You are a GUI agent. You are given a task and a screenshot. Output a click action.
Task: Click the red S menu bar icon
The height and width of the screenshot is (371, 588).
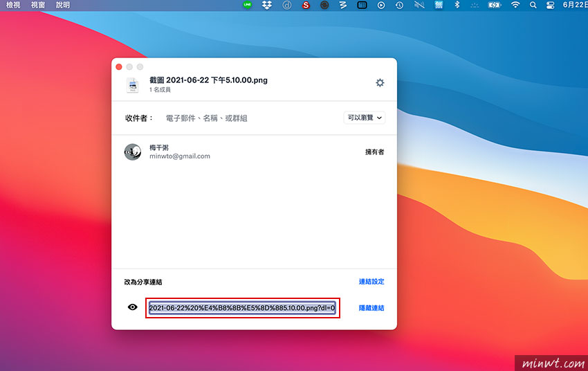[x=306, y=5]
